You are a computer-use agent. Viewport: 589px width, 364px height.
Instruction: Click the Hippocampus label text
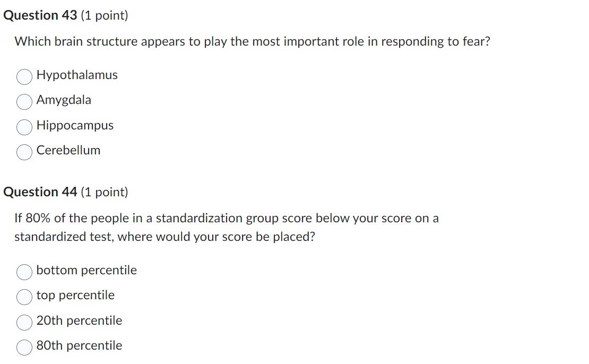click(x=75, y=125)
